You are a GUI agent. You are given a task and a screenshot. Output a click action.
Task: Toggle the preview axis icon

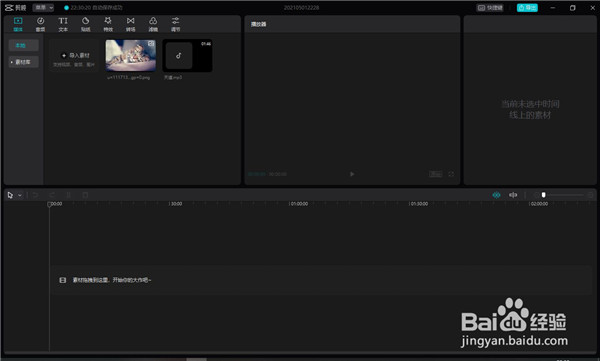pos(513,195)
